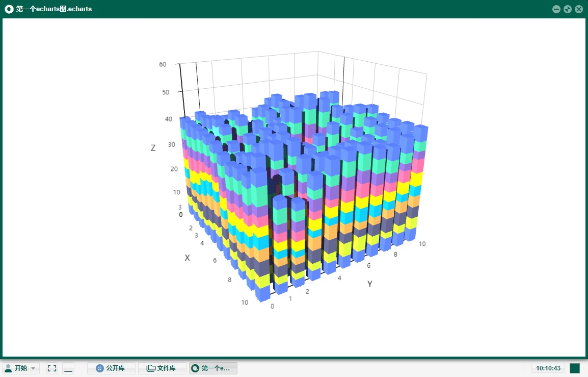588x377 pixels.
Task: Click the round icon on 公开库
Action: (x=100, y=368)
